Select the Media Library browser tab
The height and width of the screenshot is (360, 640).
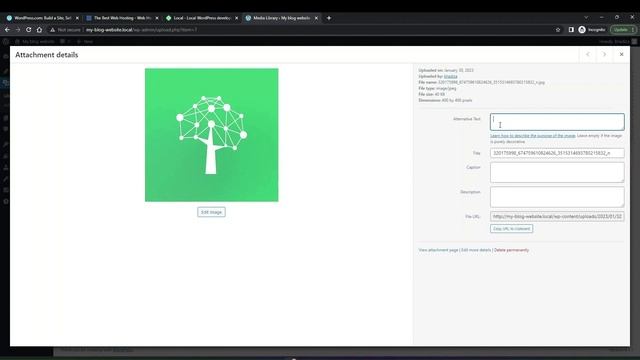point(281,18)
